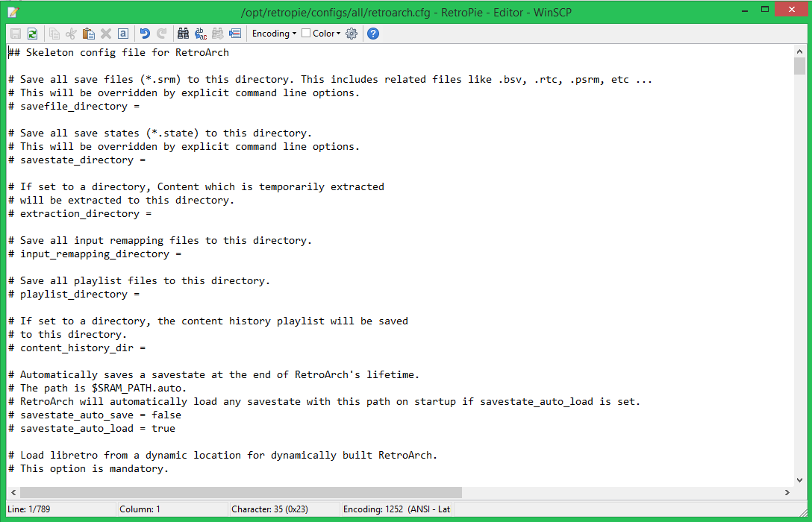Screen dimensions: 812x522
Task: Click the Save icon
Action: point(16,34)
